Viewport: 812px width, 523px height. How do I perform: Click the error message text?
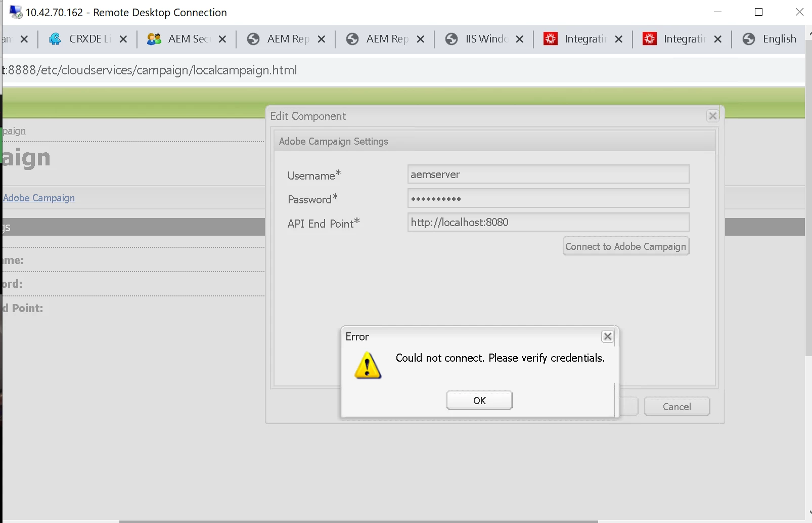click(x=500, y=358)
